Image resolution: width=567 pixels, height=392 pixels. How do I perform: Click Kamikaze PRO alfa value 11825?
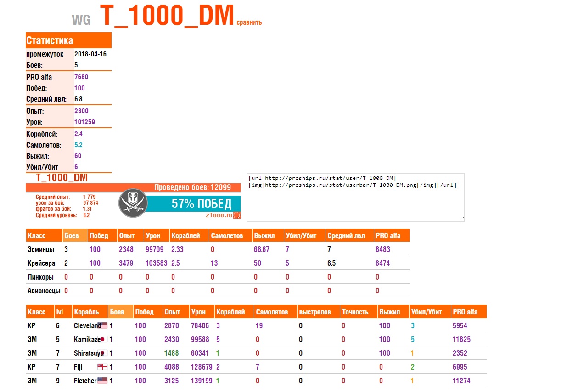tap(461, 339)
